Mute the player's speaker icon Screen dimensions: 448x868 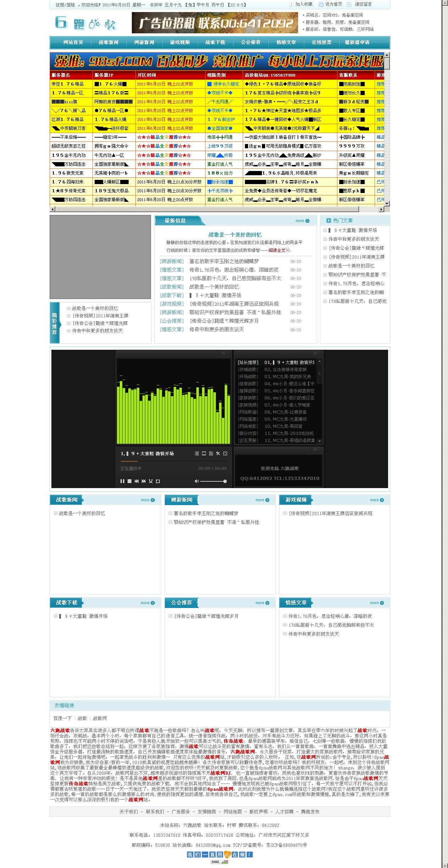pos(197,481)
